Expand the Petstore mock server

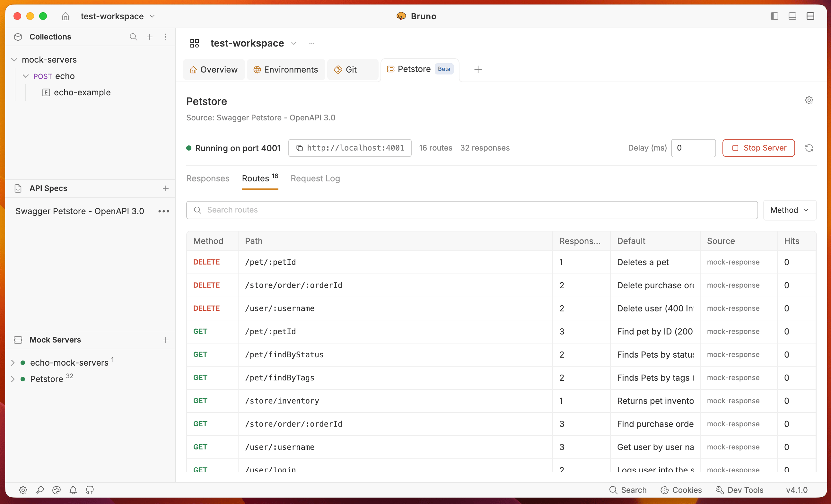click(13, 379)
